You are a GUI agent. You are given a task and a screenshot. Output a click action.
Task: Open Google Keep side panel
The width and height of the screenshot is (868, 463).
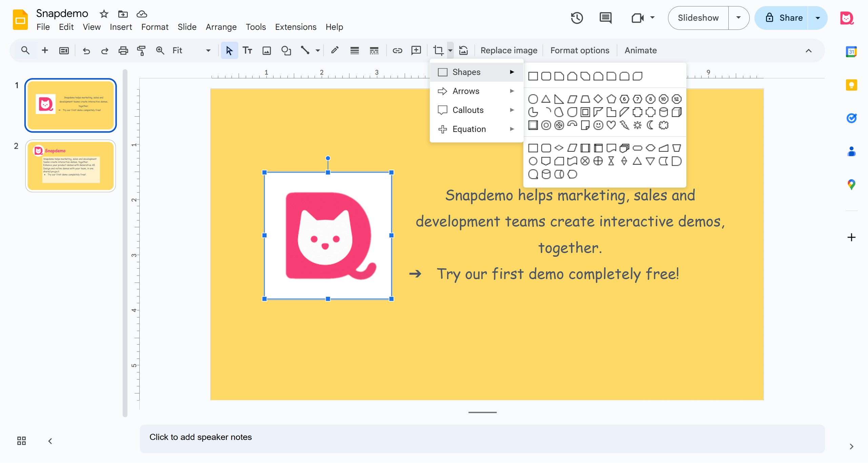point(851,85)
